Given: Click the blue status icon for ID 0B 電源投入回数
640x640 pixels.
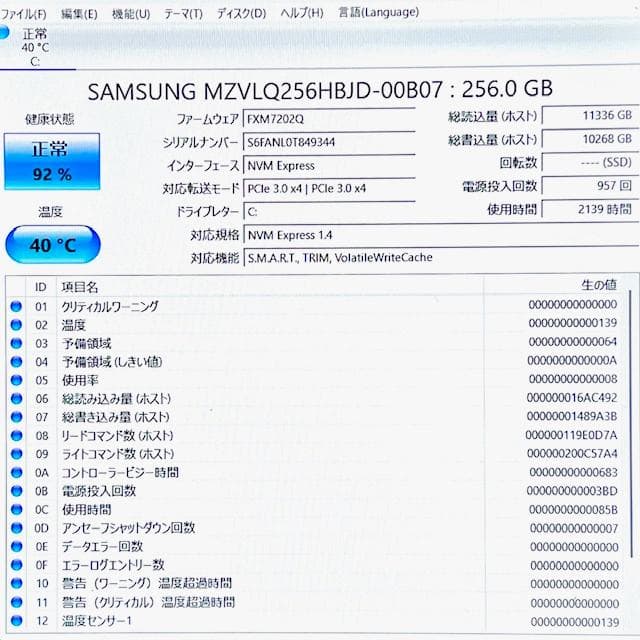Looking at the screenshot, I should click(16, 491).
